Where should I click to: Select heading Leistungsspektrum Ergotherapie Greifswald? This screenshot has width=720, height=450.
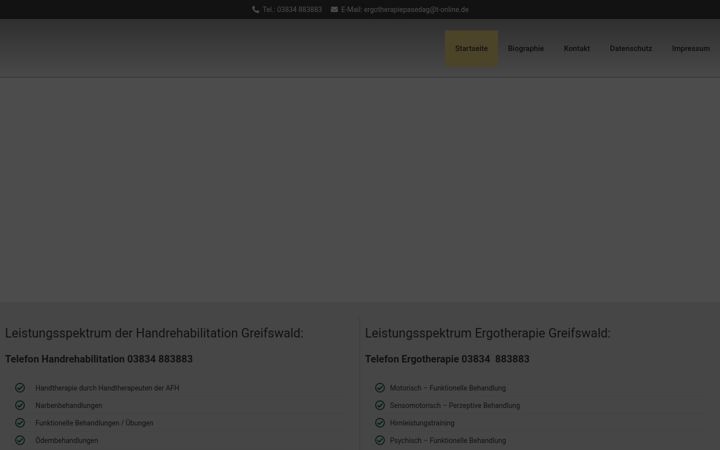[x=488, y=333]
